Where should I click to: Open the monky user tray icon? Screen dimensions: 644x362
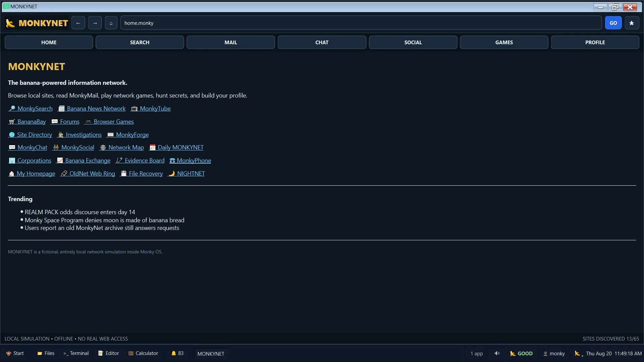[554, 353]
